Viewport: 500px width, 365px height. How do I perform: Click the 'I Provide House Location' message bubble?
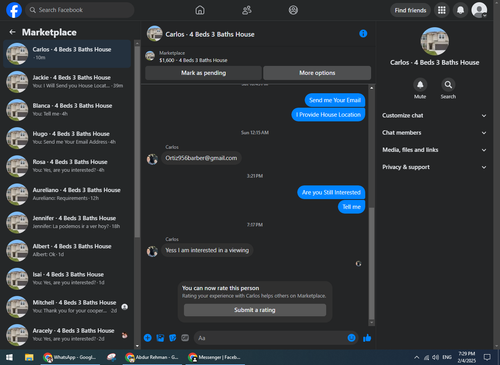(x=328, y=115)
